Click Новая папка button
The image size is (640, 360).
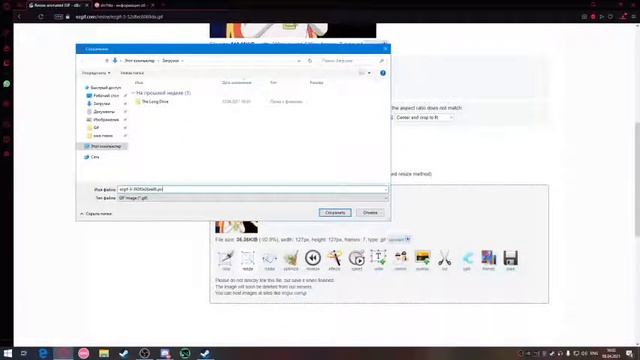point(132,73)
